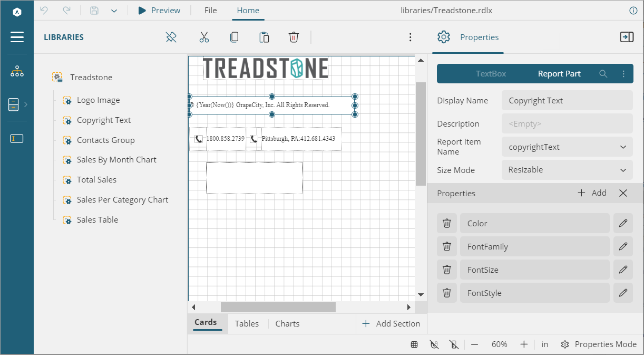644x355 pixels.
Task: Edit the Display Name field
Action: [x=567, y=100]
